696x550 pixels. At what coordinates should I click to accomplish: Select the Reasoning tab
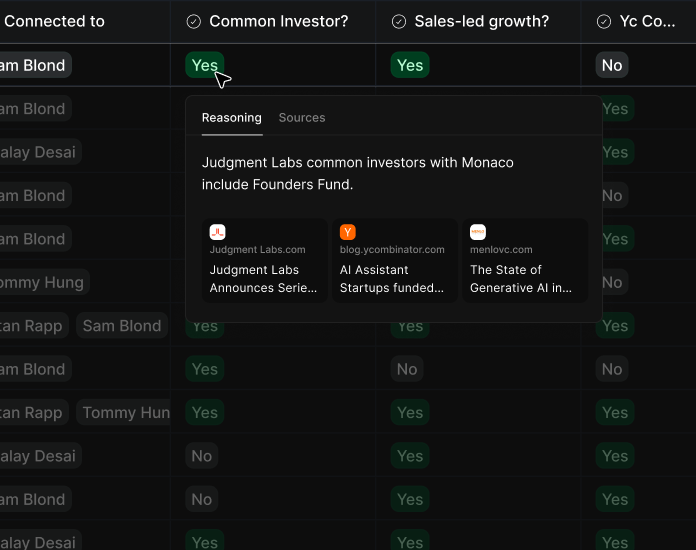point(231,118)
